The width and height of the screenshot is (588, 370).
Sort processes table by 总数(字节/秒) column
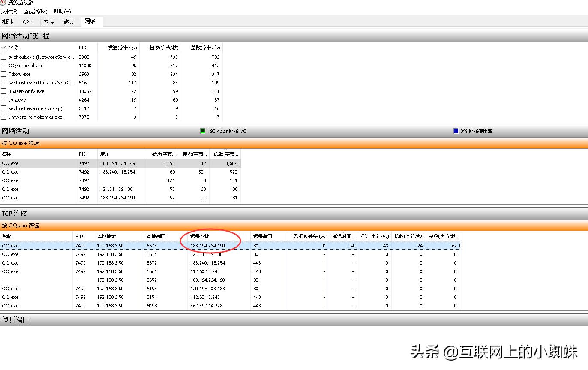click(201, 48)
